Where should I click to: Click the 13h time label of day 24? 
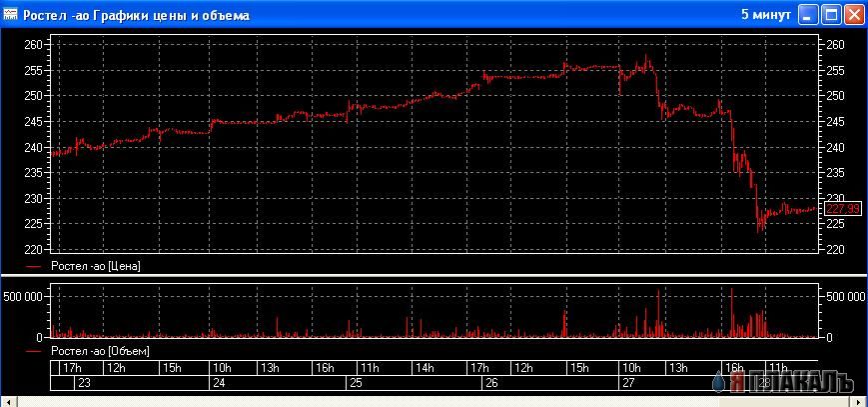pos(270,368)
